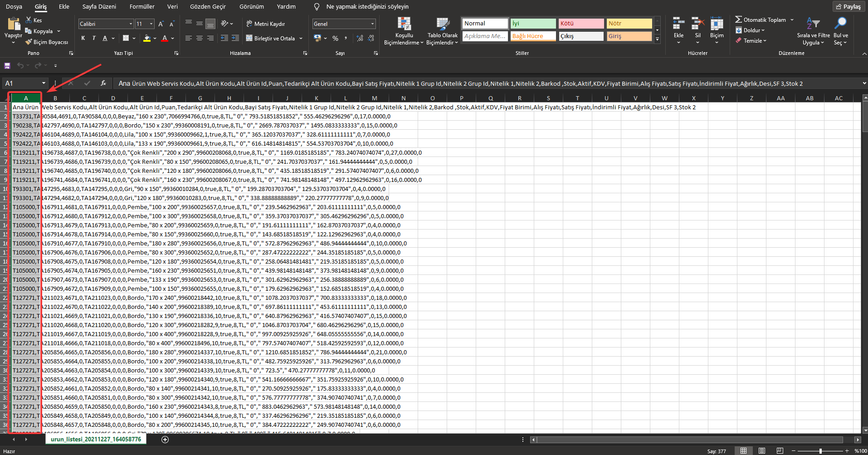Align cell content to middle
The height and width of the screenshot is (455, 868).
point(200,24)
